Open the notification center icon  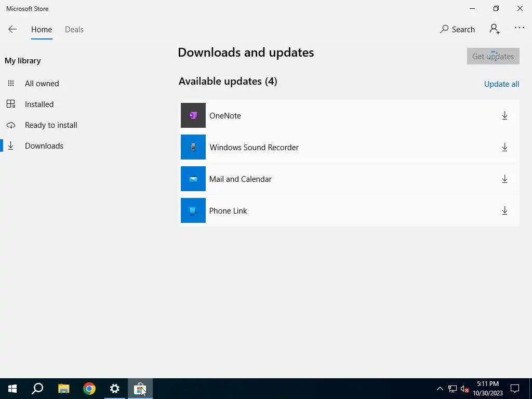[x=515, y=389]
